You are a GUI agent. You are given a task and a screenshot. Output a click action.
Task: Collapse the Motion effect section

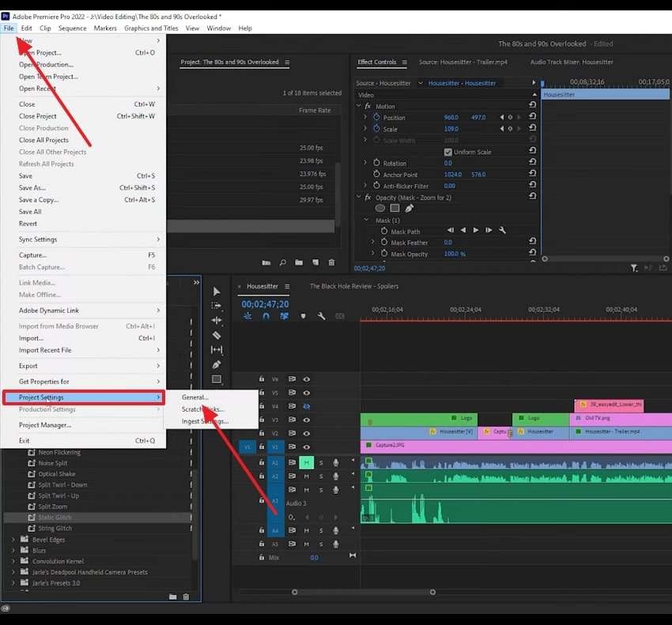(x=359, y=106)
